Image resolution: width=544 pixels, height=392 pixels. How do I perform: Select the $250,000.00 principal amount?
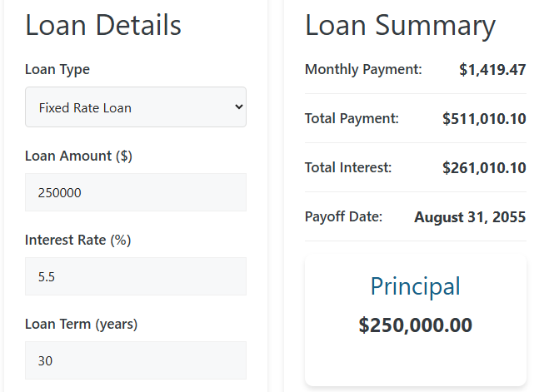pos(415,325)
